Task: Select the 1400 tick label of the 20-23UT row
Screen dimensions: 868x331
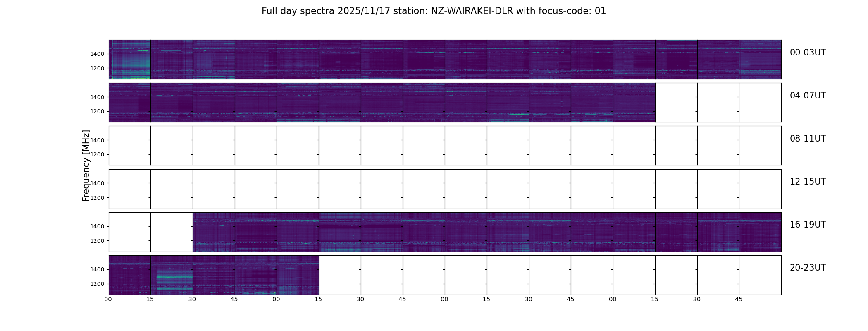Action: pyautogui.click(x=97, y=269)
